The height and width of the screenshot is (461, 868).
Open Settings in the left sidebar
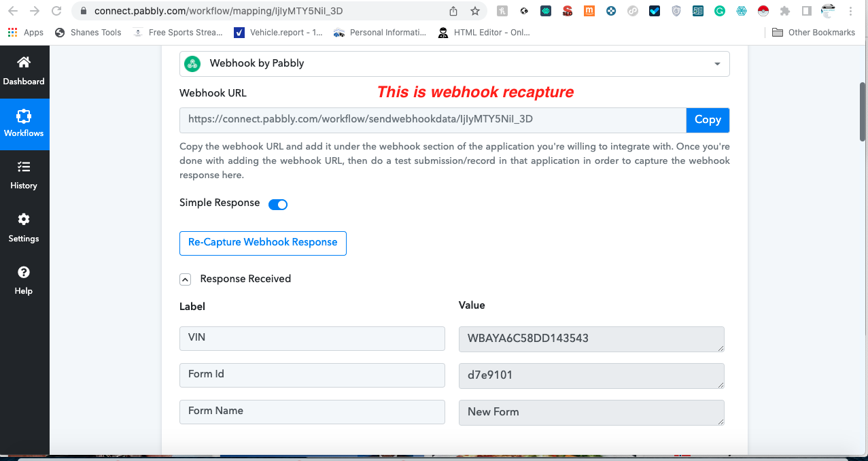pyautogui.click(x=24, y=228)
